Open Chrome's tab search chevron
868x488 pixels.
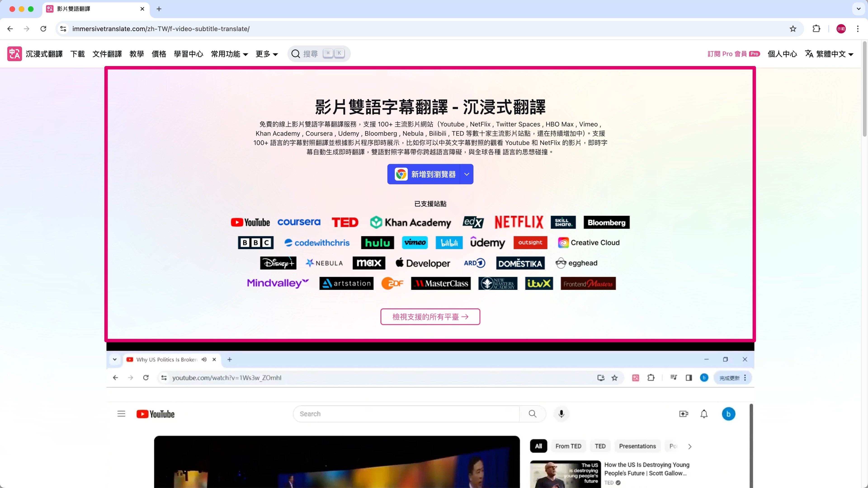click(859, 9)
